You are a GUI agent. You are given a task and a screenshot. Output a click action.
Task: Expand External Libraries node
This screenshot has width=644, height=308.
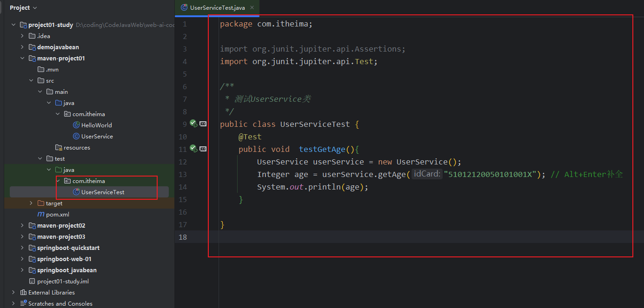pyautogui.click(x=13, y=292)
